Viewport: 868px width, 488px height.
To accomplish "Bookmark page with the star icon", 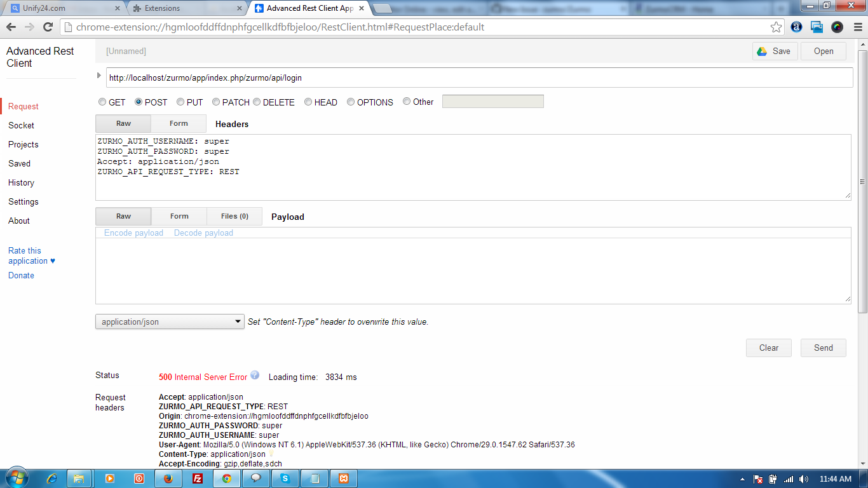I will pyautogui.click(x=776, y=27).
